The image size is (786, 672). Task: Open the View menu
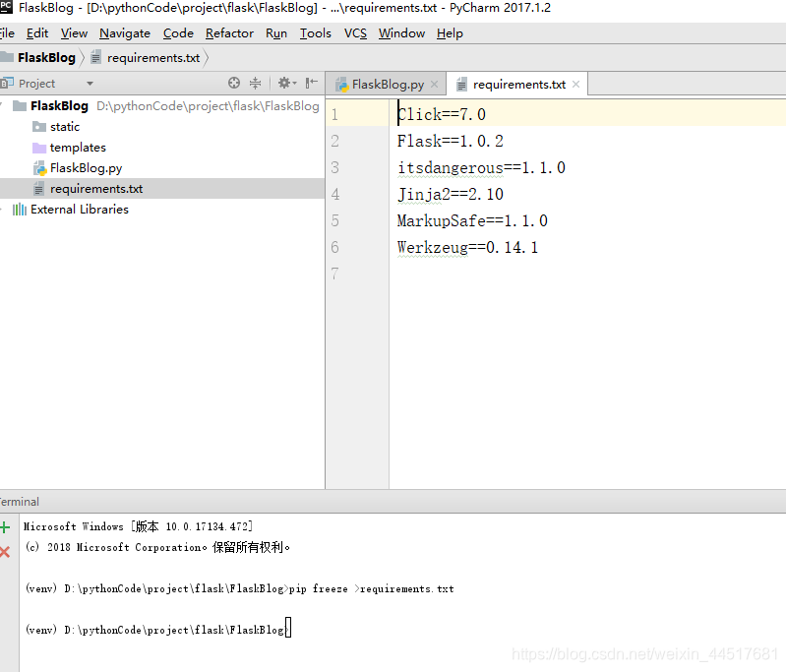(74, 33)
